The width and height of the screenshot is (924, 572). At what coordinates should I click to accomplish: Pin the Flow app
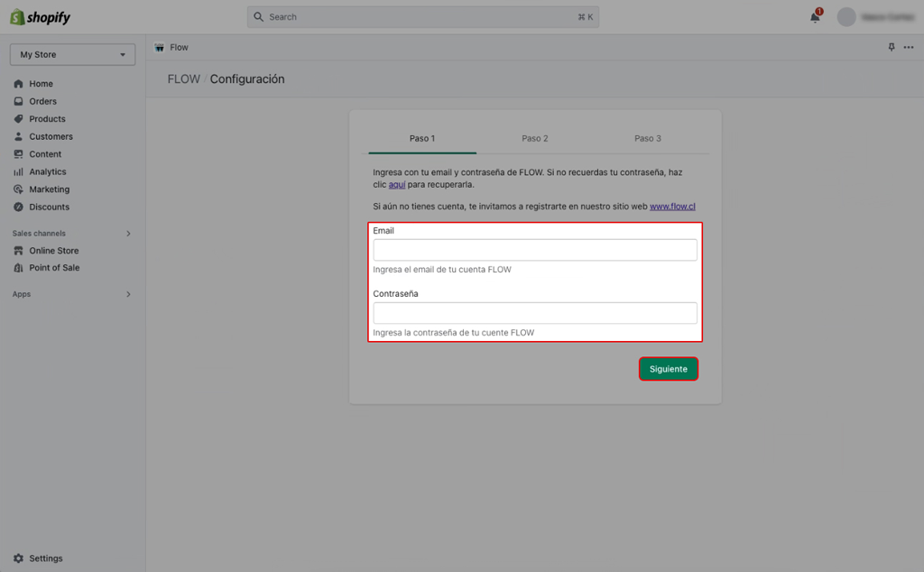pos(892,47)
